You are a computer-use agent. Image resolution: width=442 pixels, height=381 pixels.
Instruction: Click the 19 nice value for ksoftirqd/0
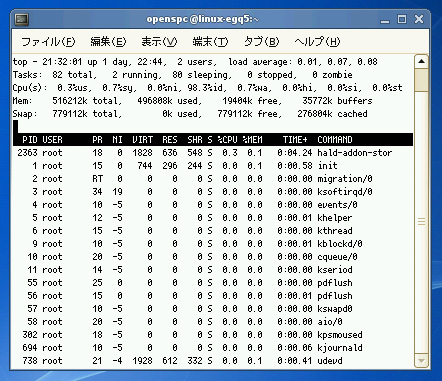[x=117, y=192]
